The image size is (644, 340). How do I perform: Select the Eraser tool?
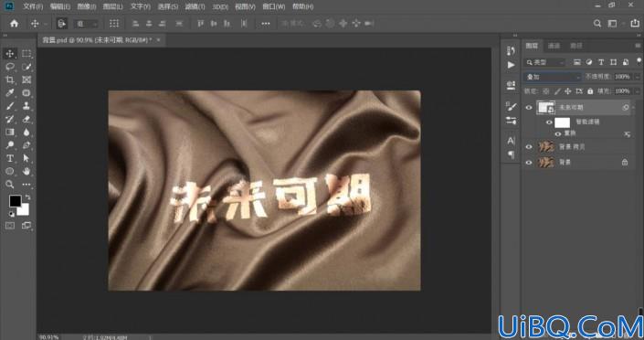pos(26,119)
